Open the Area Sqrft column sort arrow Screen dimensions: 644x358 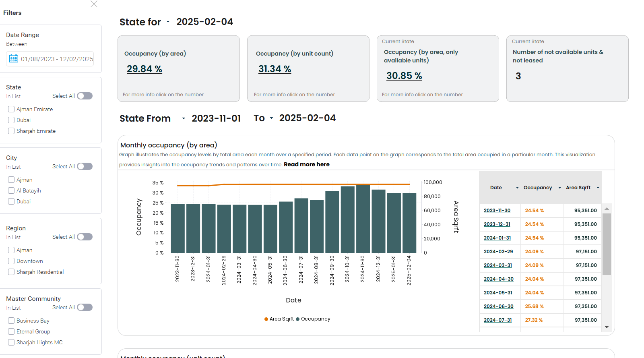click(598, 188)
